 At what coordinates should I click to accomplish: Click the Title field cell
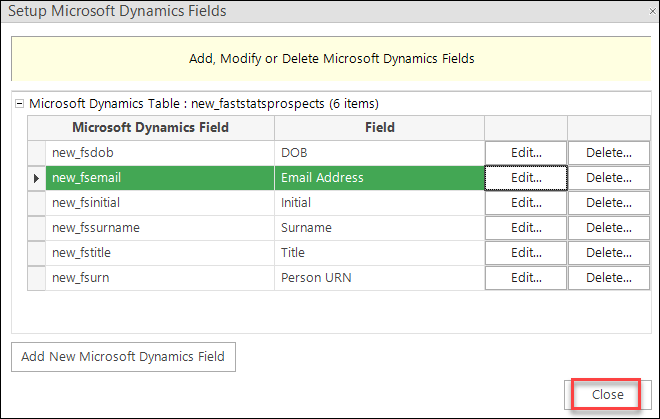379,253
